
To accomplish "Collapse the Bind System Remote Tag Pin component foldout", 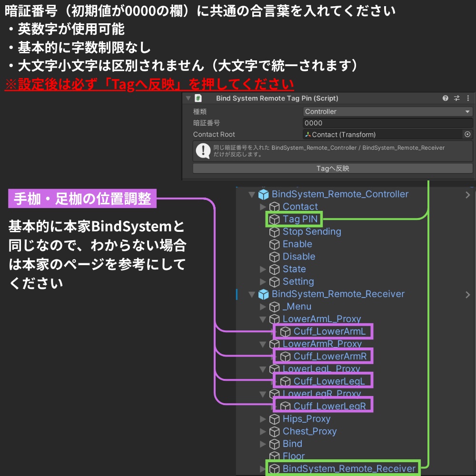I will [188, 98].
